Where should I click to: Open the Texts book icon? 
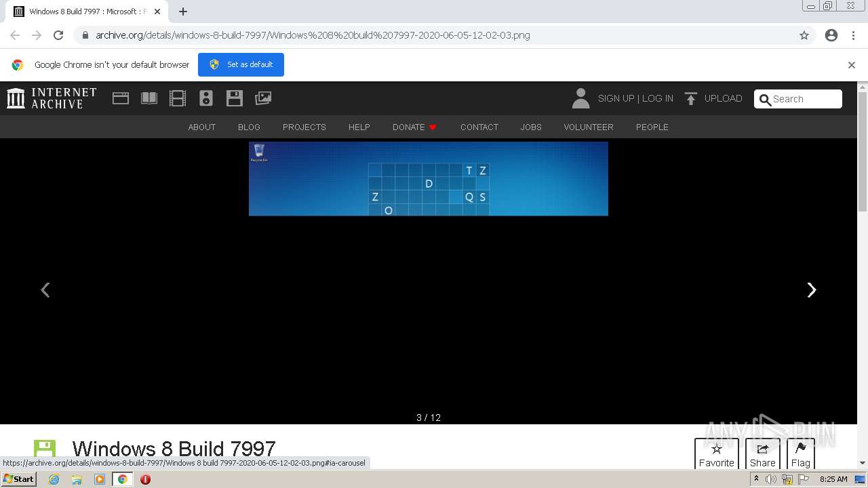tap(149, 98)
